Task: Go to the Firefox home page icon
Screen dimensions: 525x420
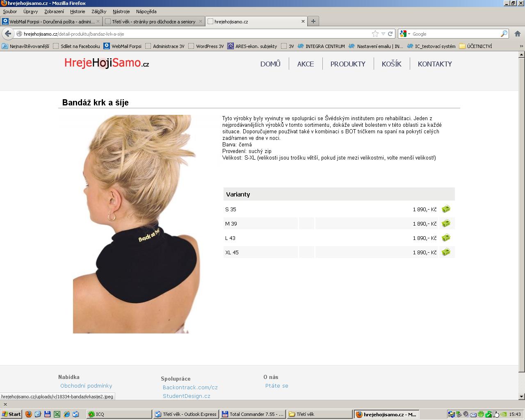Action: tap(517, 34)
